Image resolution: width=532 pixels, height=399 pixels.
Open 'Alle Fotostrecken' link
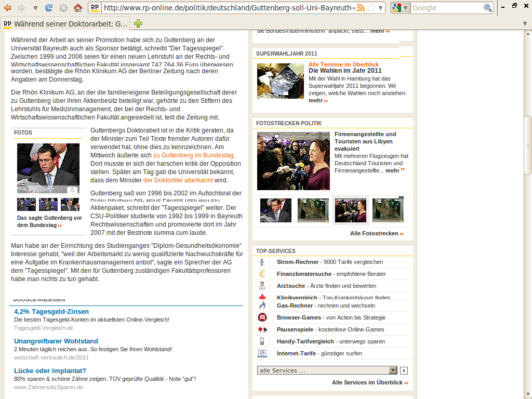click(x=377, y=233)
